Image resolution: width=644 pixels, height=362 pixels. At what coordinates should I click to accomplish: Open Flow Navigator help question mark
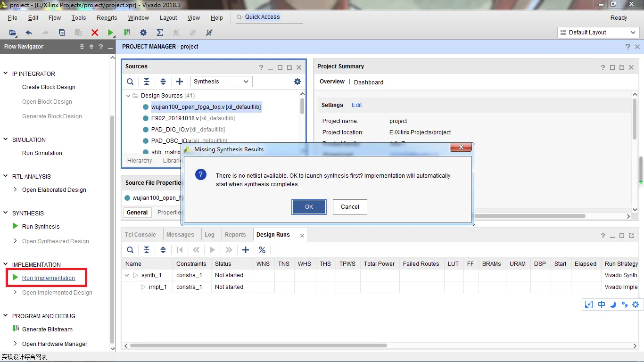100,47
